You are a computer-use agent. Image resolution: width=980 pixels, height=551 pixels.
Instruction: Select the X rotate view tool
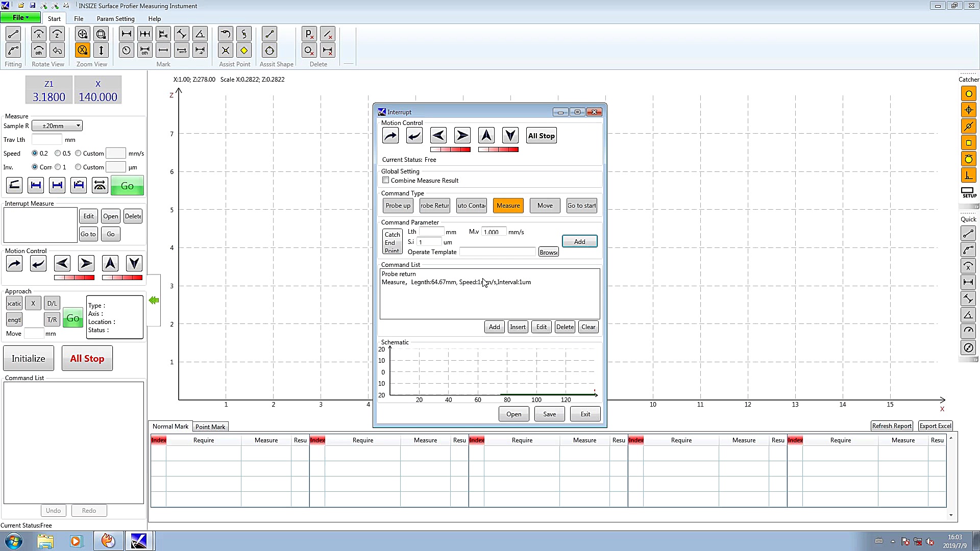39,34
